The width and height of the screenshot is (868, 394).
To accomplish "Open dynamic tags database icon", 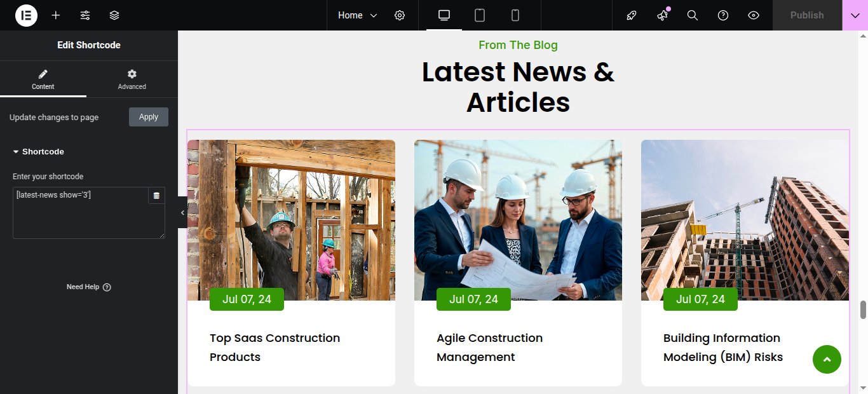I will pyautogui.click(x=156, y=196).
